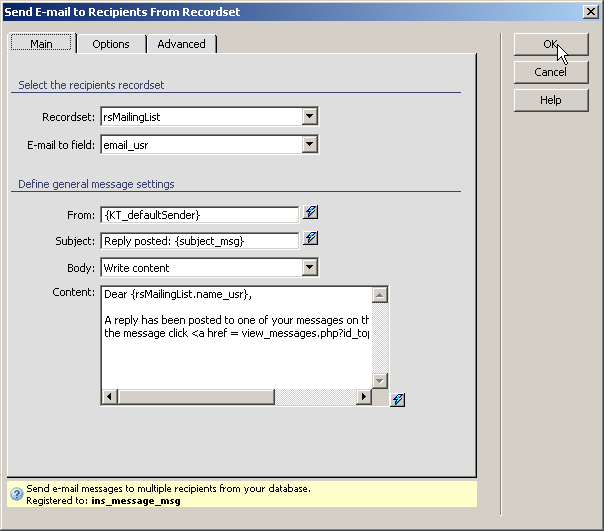
Task: Click the dynamic data icon beside From field
Action: tap(310, 213)
